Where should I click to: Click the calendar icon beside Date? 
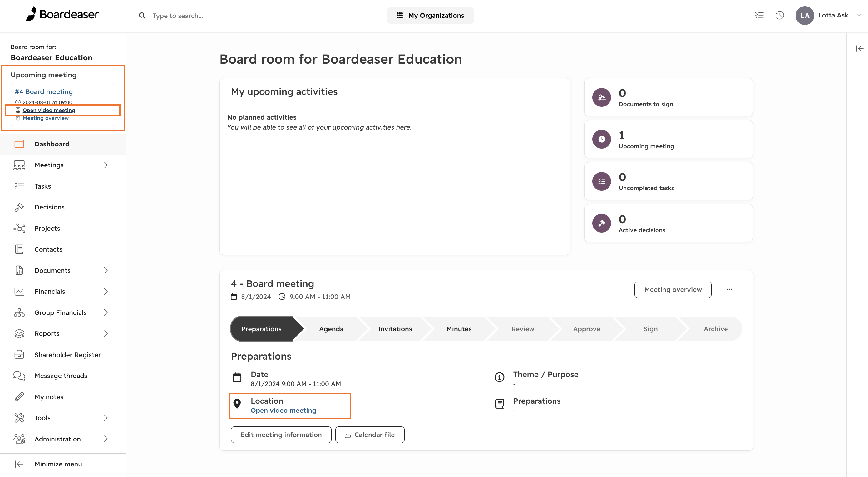coord(237,377)
